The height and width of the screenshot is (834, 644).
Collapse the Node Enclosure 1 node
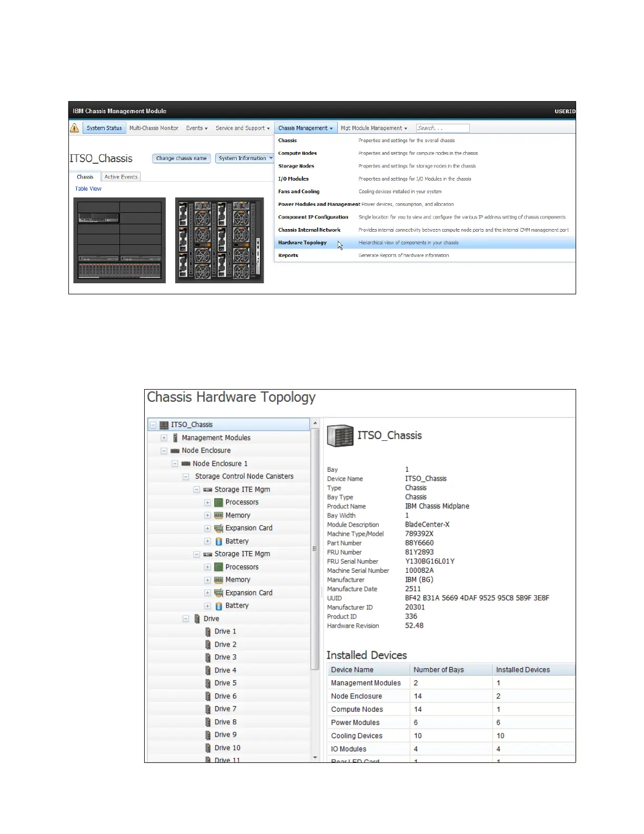(175, 464)
